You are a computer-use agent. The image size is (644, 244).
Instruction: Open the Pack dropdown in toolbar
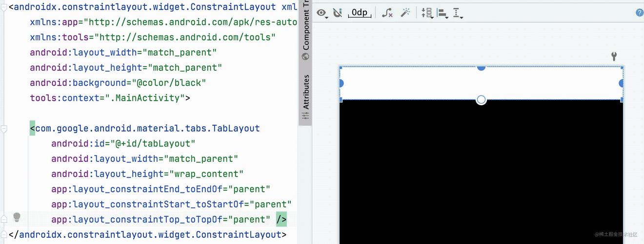point(427,14)
